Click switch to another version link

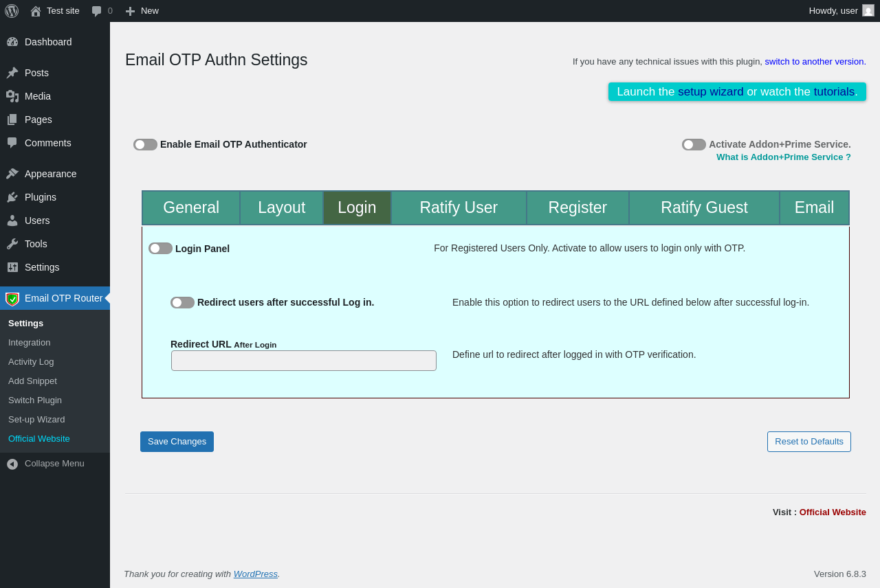(814, 61)
